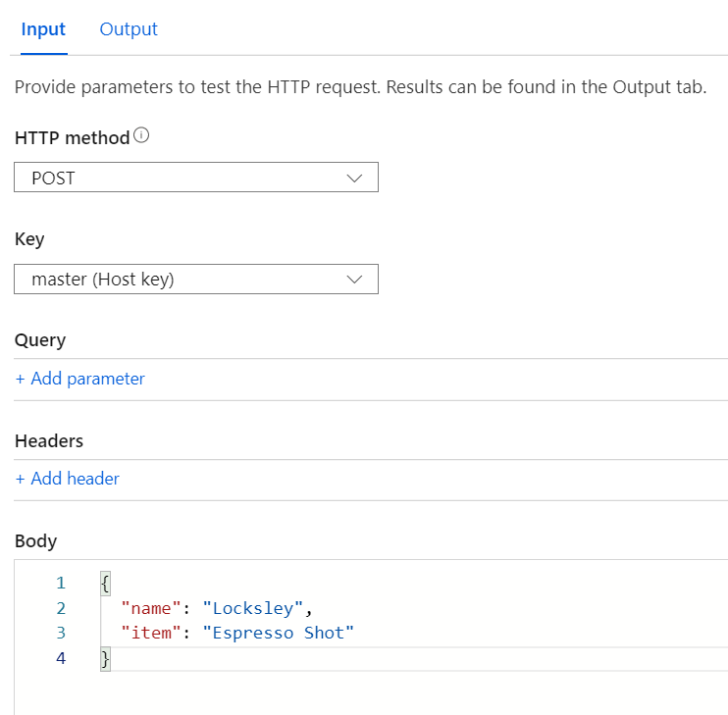
Task: Switch to the Output tab
Action: (129, 29)
